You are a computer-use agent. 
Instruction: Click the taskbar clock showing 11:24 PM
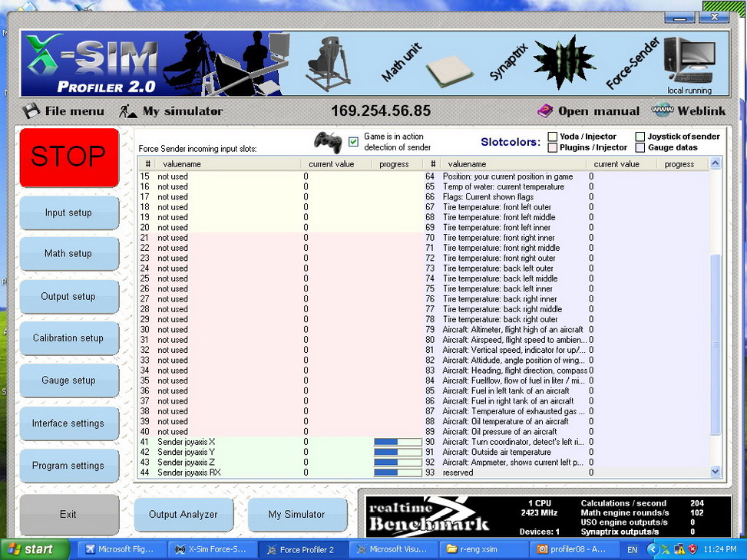coord(720,549)
